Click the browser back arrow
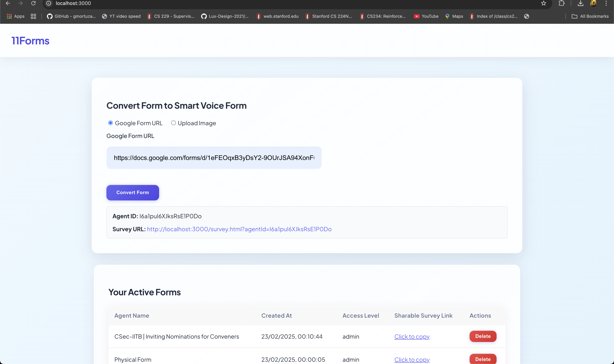The image size is (614, 364). pyautogui.click(x=8, y=3)
